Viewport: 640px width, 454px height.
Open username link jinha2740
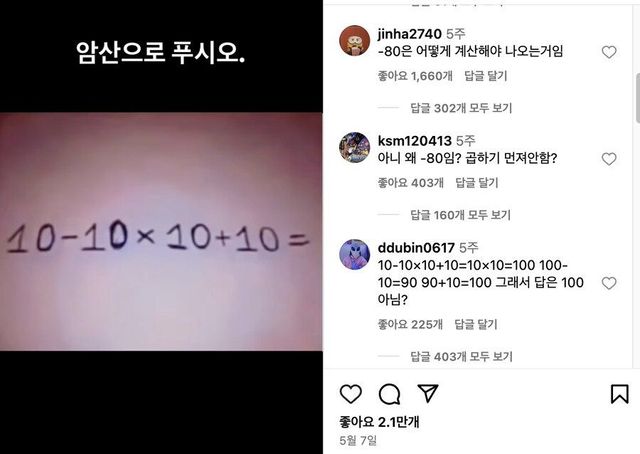tap(409, 34)
